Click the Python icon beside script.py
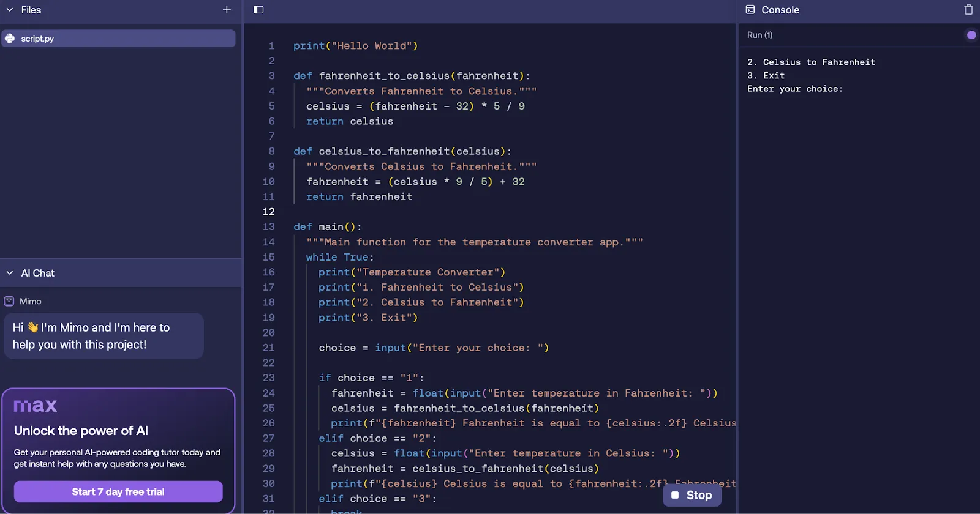The width and height of the screenshot is (980, 514). tap(10, 39)
